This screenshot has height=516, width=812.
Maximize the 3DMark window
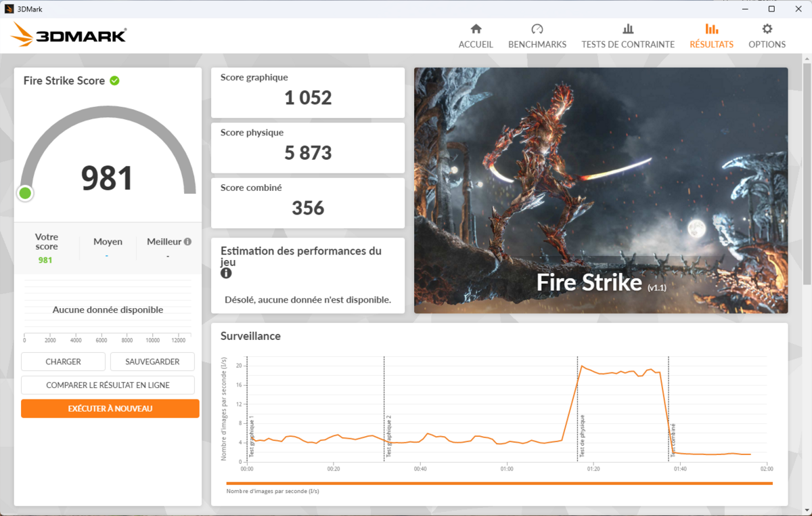(x=771, y=9)
